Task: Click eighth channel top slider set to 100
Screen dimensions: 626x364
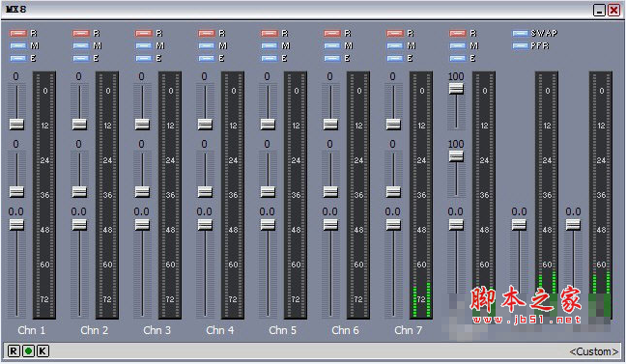Action: (456, 89)
